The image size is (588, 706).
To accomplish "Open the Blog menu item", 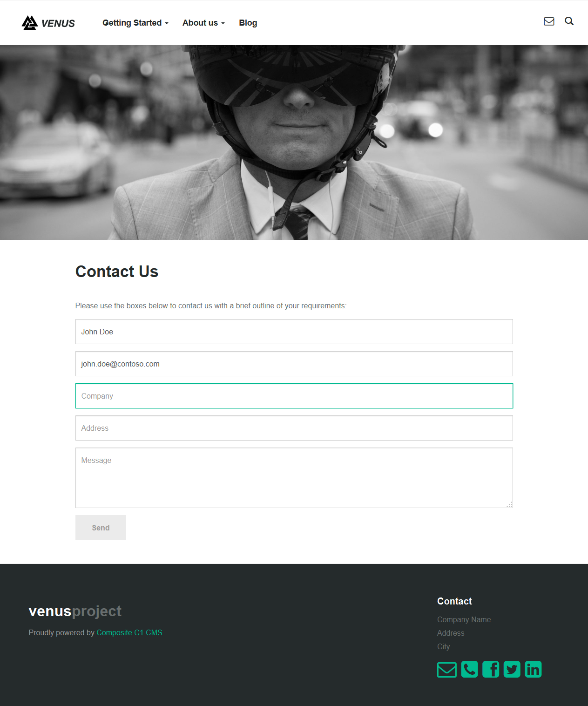I will pyautogui.click(x=248, y=23).
